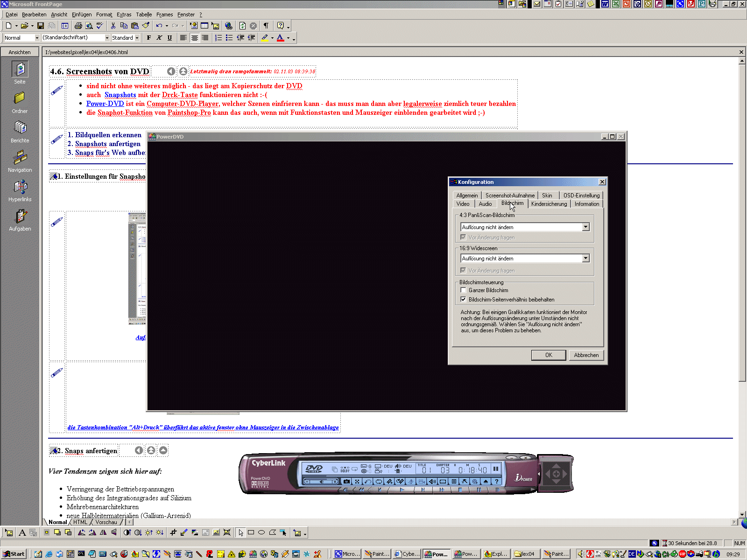Expand the New page dropdown arrow
This screenshot has width=747, height=560.
[x=16, y=26]
